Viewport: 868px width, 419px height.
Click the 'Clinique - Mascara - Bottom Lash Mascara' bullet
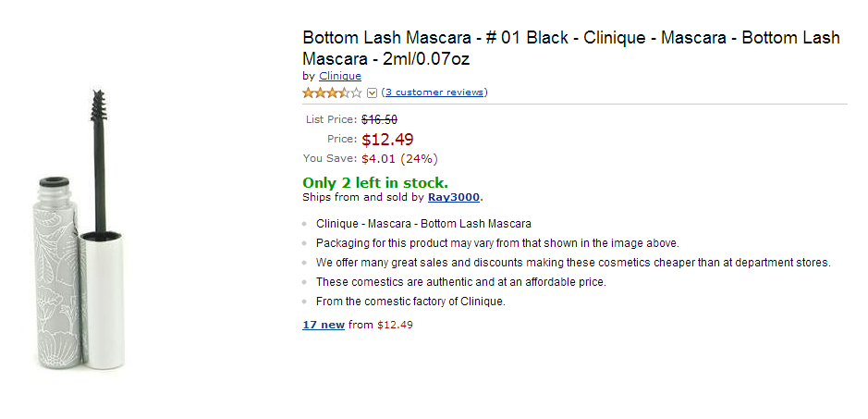point(423,224)
